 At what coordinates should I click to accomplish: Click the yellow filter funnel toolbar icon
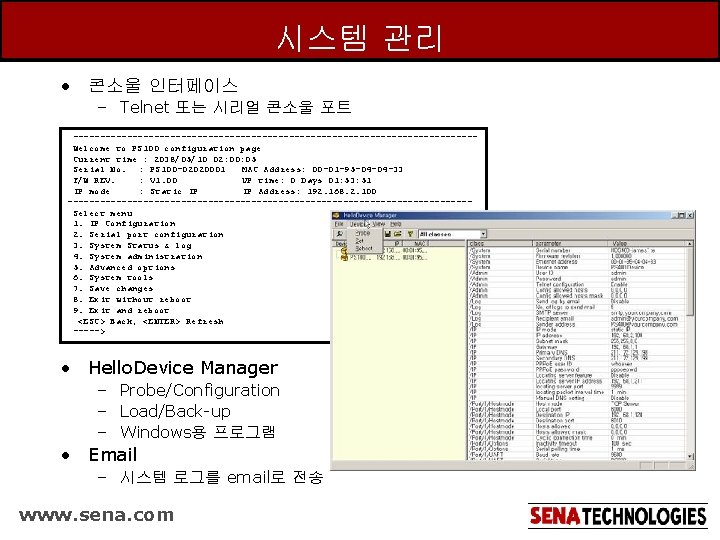click(x=410, y=234)
